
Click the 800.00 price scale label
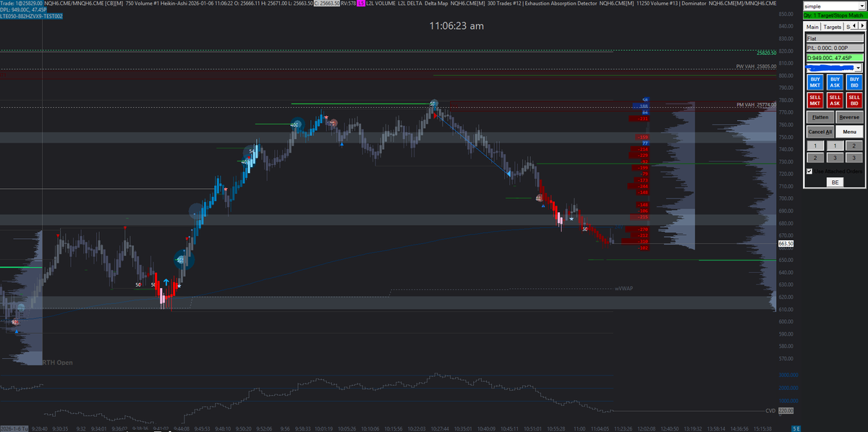(786, 75)
